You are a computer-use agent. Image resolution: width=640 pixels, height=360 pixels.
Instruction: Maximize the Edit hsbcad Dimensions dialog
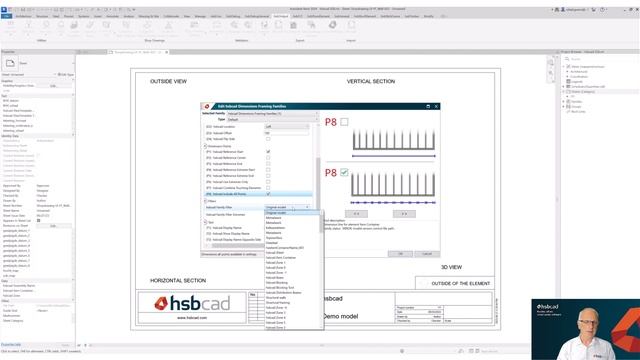428,106
